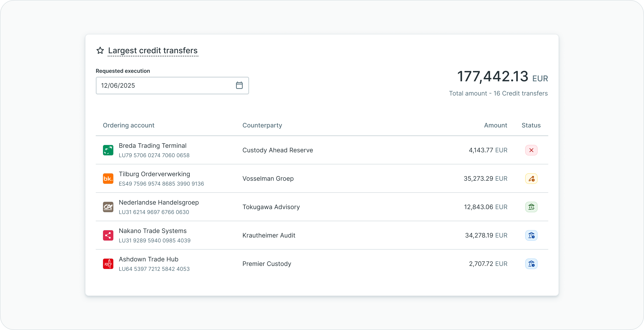Open the Largest credit transfers title link

click(153, 50)
